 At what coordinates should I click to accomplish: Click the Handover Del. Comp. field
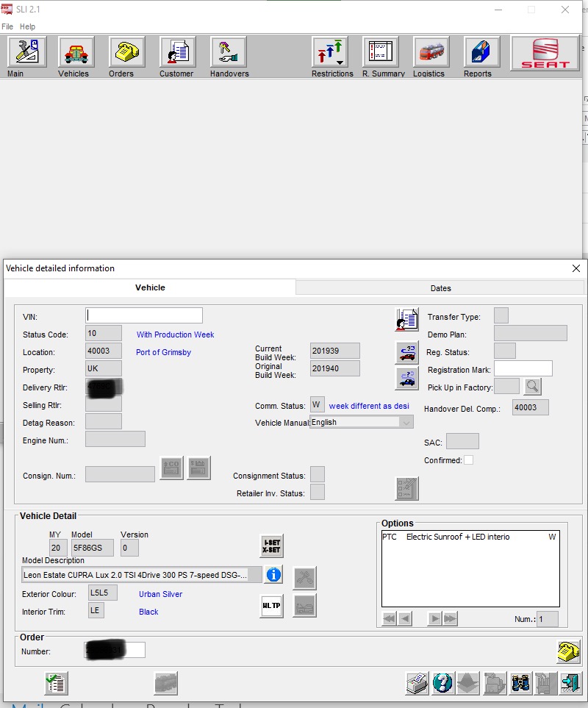[530, 407]
